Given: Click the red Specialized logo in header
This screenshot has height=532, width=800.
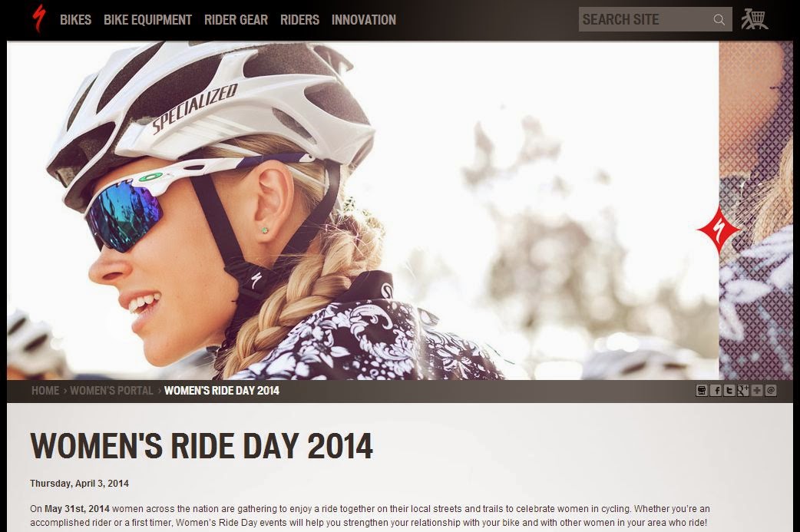Looking at the screenshot, I should pyautogui.click(x=39, y=18).
